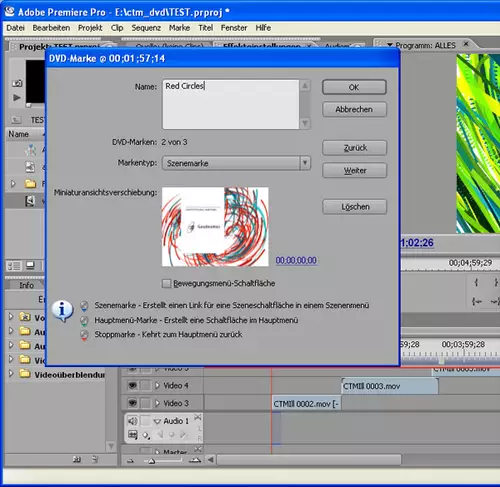Open the Sequenz menu
The height and width of the screenshot is (487, 500).
146,28
